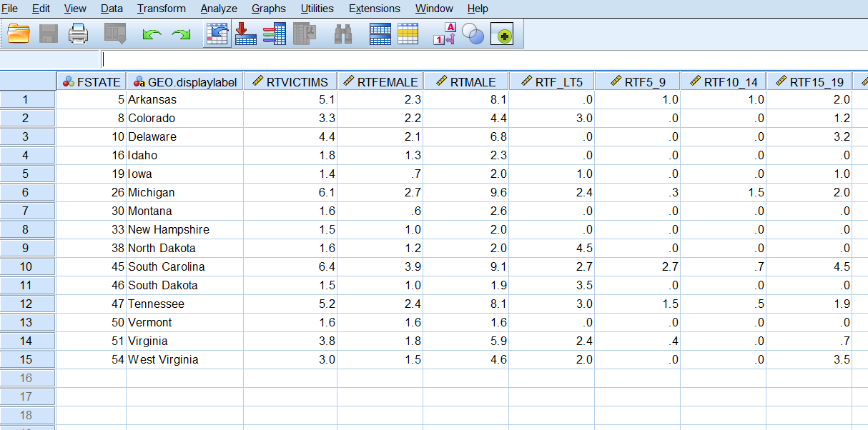Click the Select Cases toolbar icon

[408, 34]
